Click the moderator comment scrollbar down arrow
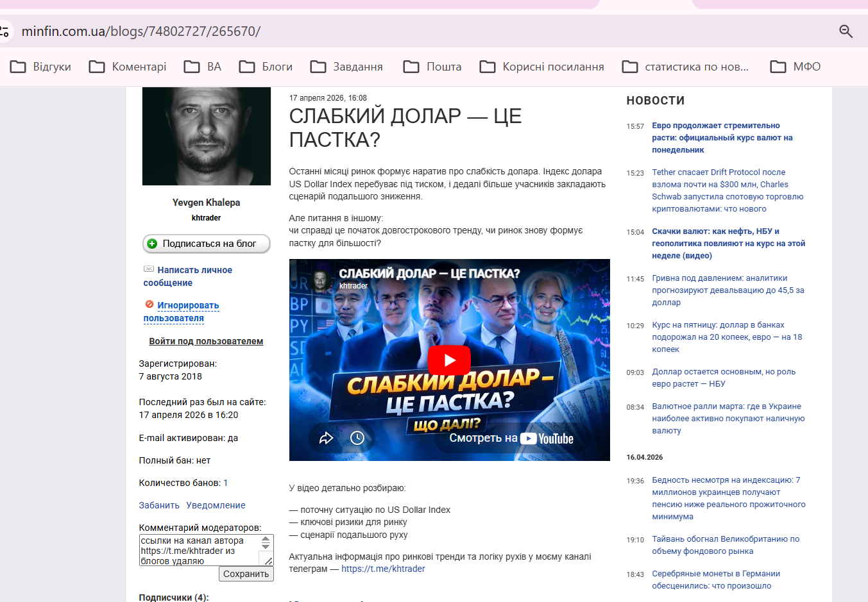The image size is (868, 602). [266, 547]
